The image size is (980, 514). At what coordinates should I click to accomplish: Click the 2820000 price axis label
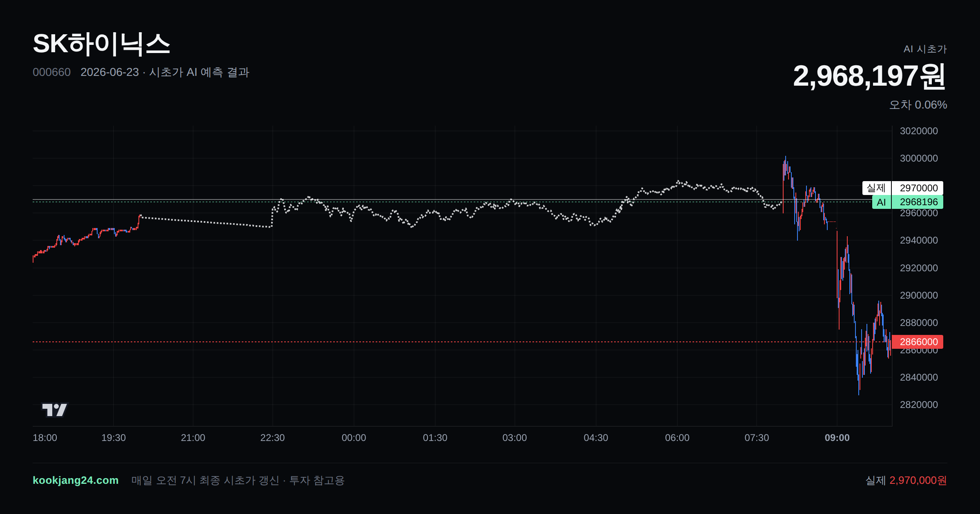(919, 405)
